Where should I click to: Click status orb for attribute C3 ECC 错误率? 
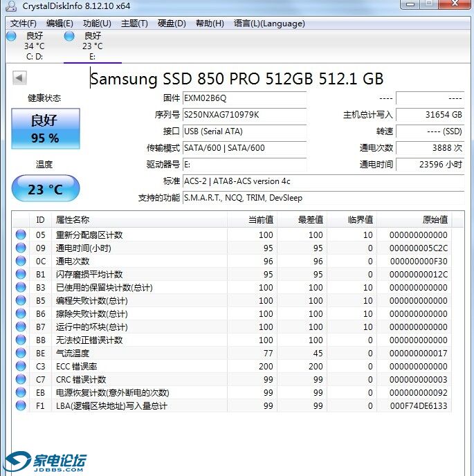21,366
